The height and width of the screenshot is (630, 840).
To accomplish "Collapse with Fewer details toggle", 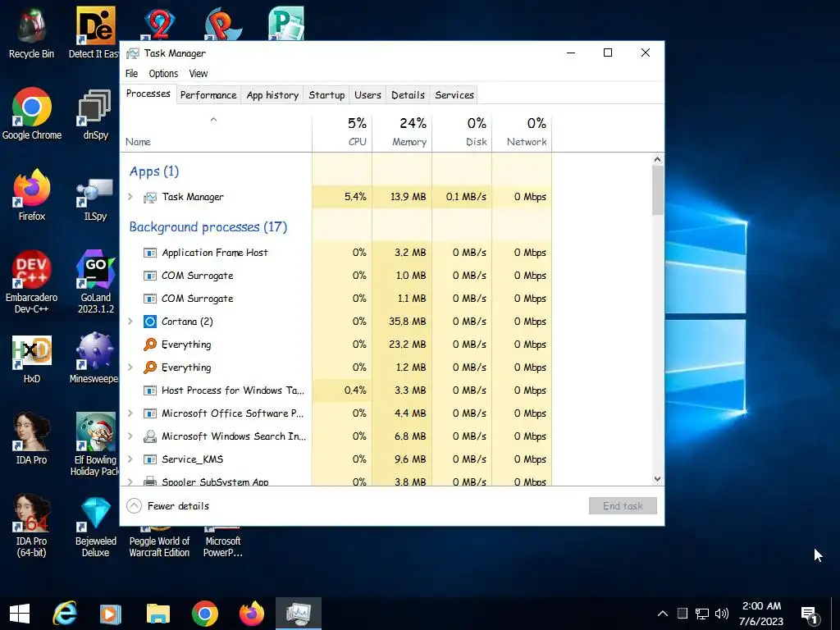I will [x=167, y=505].
